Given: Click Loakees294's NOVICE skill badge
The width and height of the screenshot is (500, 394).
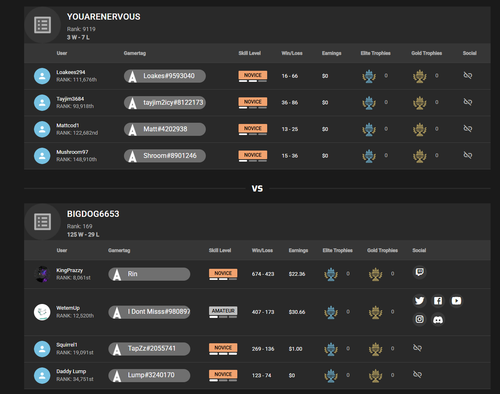Looking at the screenshot, I should click(x=253, y=75).
